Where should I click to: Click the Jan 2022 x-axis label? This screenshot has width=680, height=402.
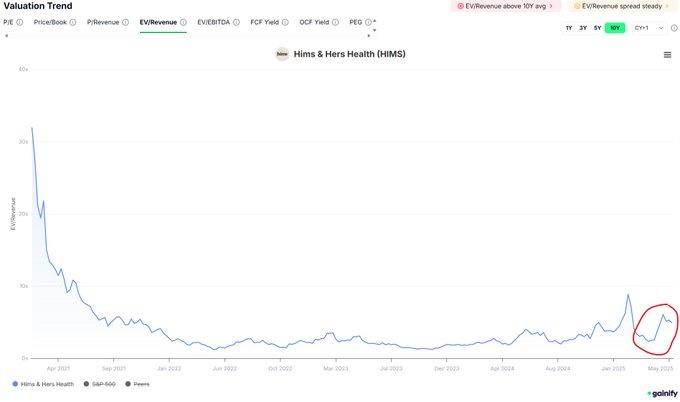(x=169, y=369)
